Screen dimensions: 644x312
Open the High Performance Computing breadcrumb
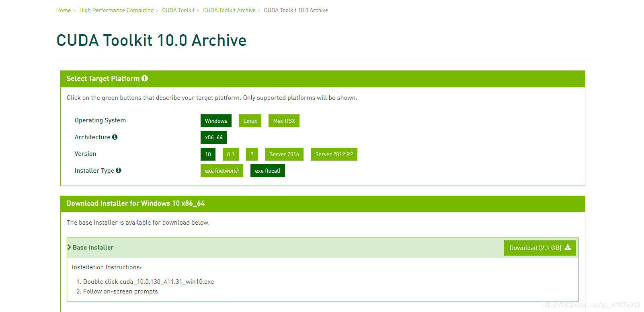click(117, 10)
